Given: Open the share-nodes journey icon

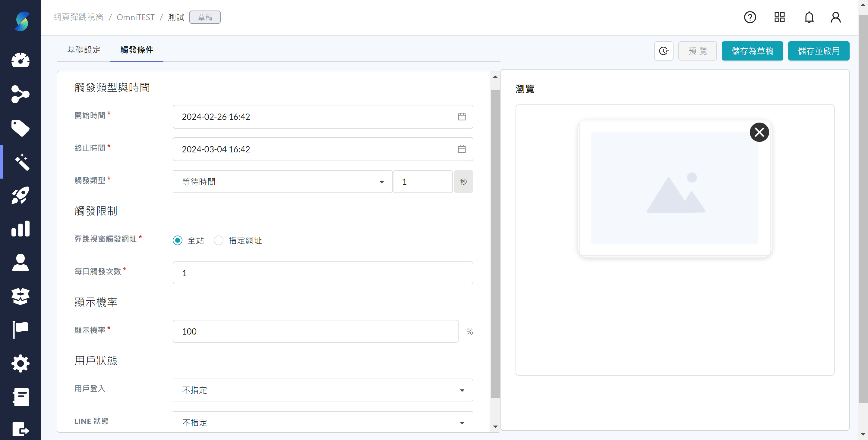Looking at the screenshot, I should pyautogui.click(x=21, y=94).
